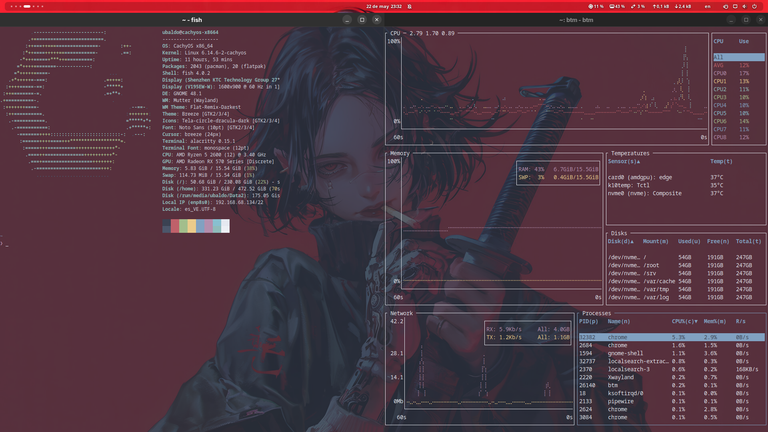Sort disks by Mount(m) column header
This screenshot has height=432, width=768.
[x=655, y=241]
